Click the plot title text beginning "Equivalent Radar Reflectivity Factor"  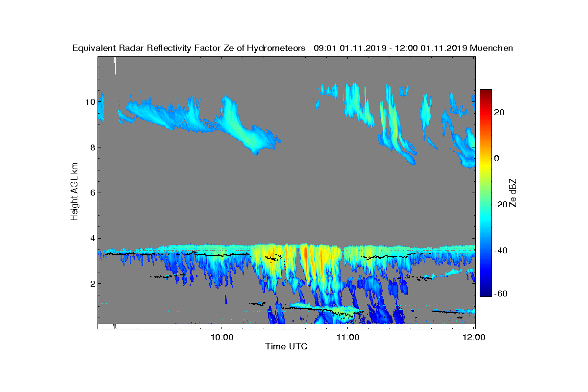pos(293,48)
